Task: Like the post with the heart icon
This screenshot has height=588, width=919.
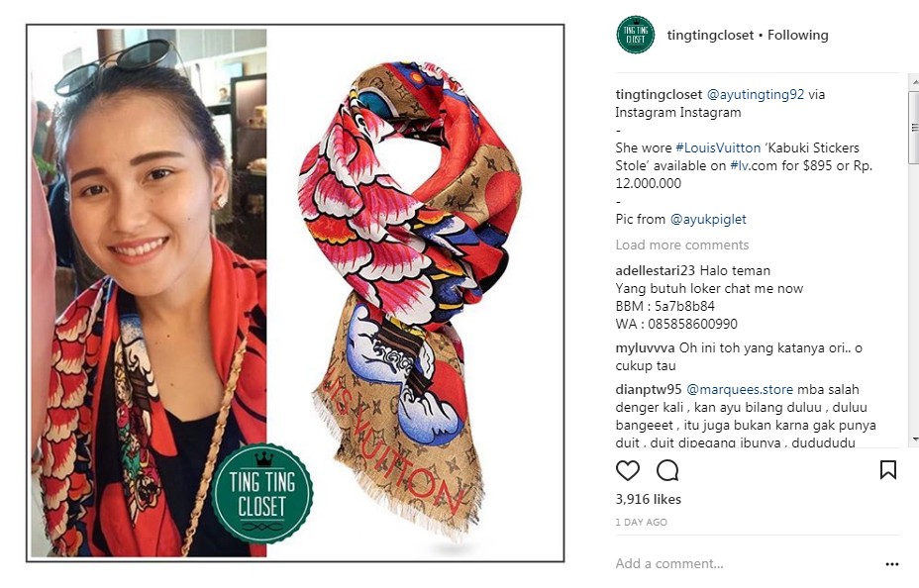Action: point(627,470)
